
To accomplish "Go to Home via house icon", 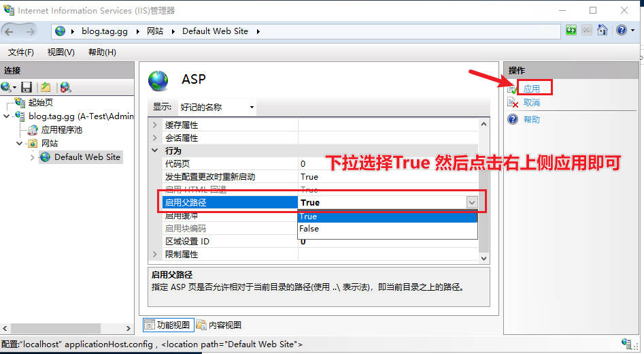I will point(603,31).
